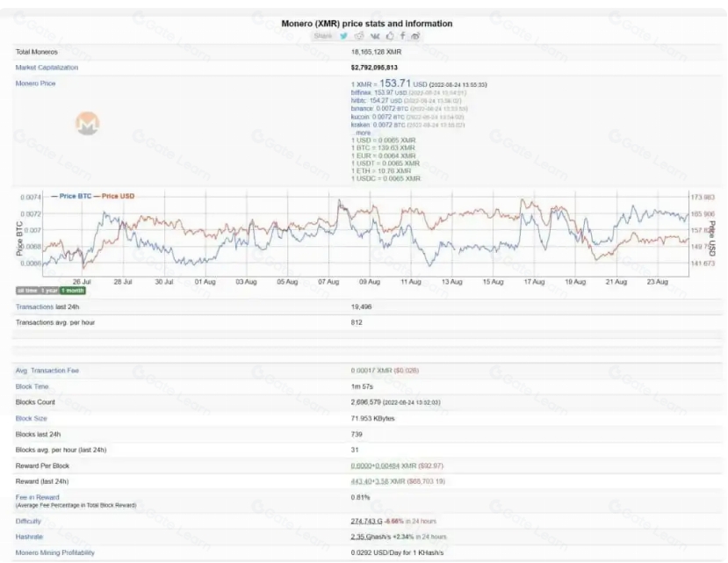Open the Monero Price link
Viewport: 728px width, 563px height.
[x=35, y=83]
